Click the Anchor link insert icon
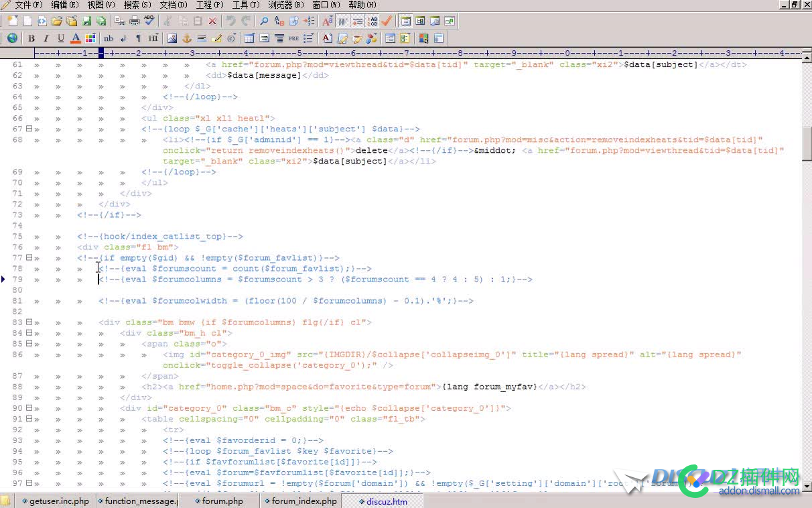812x508 pixels. (x=187, y=38)
